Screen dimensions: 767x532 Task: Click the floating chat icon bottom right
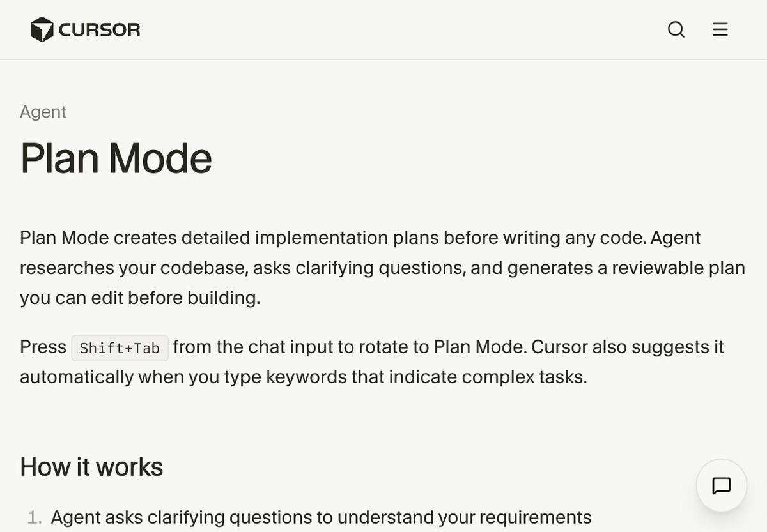click(722, 485)
